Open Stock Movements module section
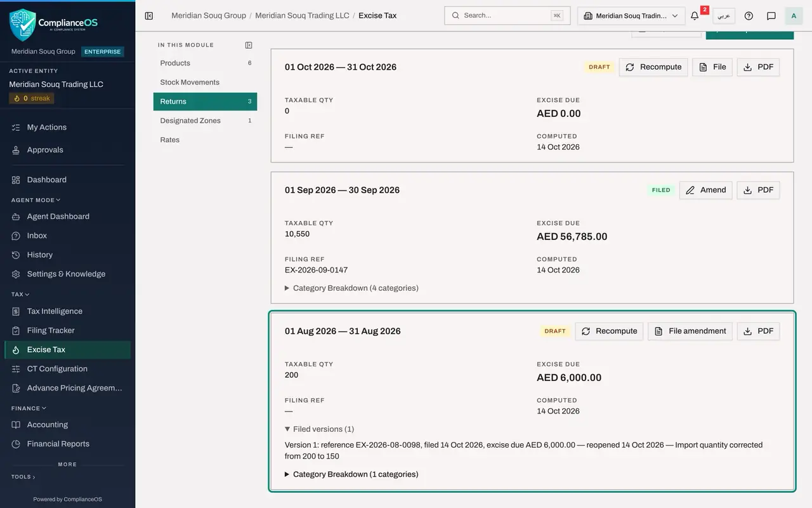This screenshot has height=508, width=812. pyautogui.click(x=205, y=82)
